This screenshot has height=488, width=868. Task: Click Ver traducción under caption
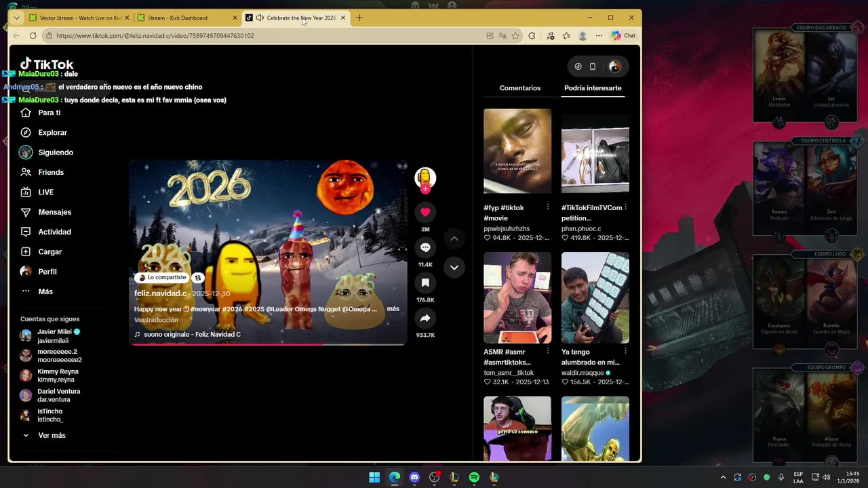point(156,320)
